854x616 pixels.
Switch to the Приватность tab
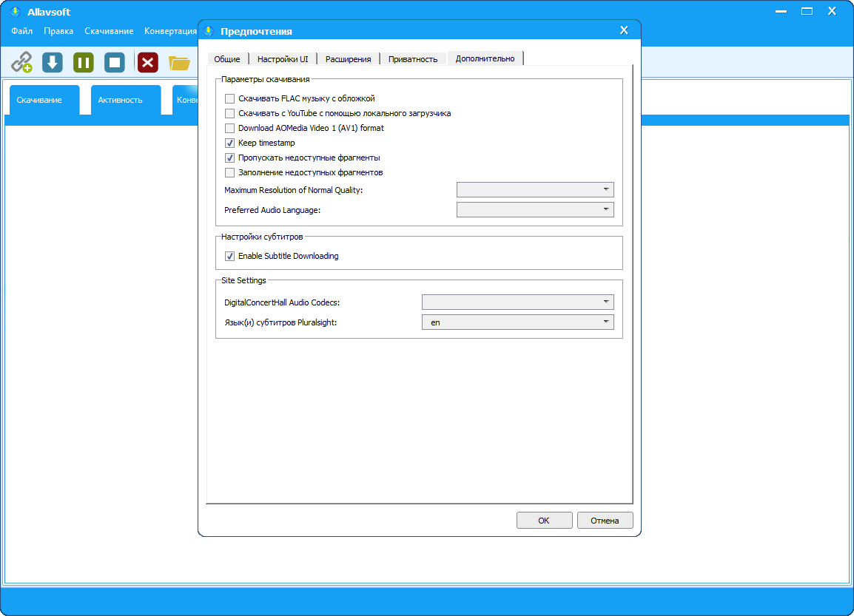coord(413,59)
